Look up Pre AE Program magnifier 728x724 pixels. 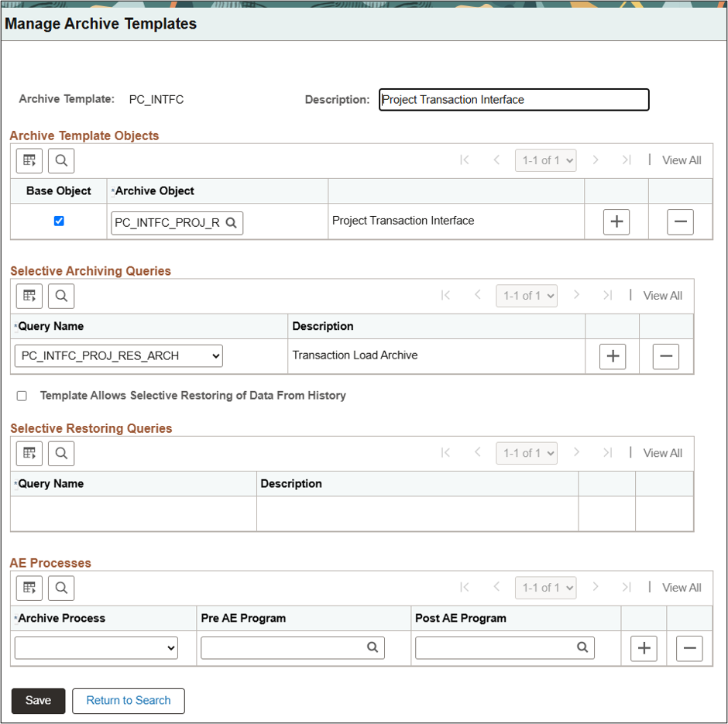tap(373, 647)
